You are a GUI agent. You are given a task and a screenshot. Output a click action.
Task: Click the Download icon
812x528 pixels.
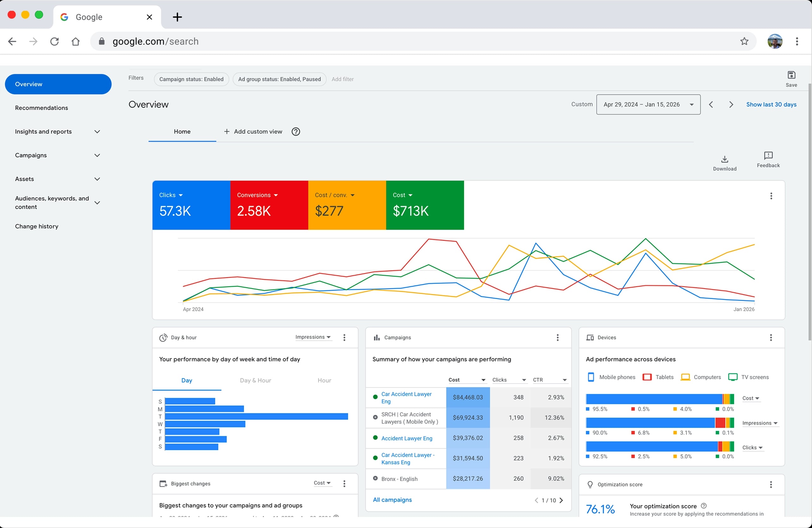724,159
